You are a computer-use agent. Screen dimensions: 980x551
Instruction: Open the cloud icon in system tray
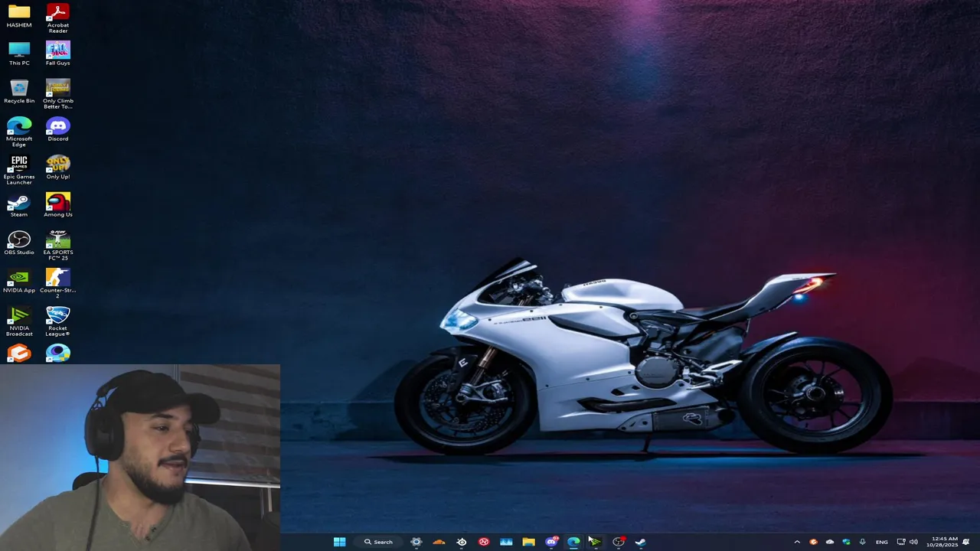point(830,542)
